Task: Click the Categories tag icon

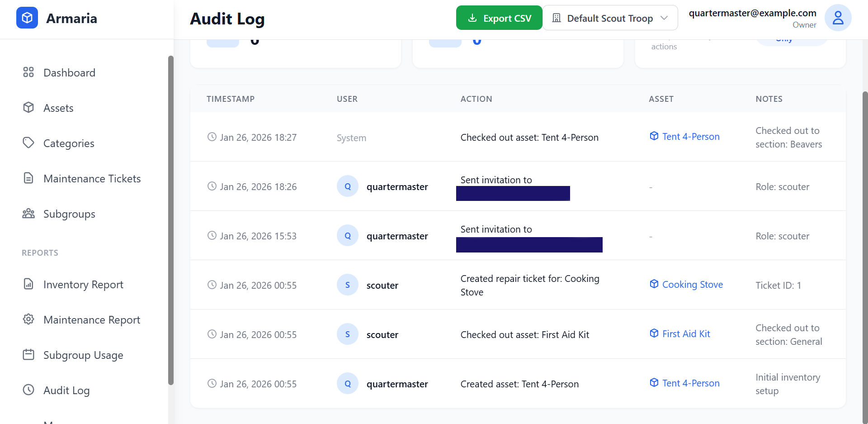Action: point(28,143)
